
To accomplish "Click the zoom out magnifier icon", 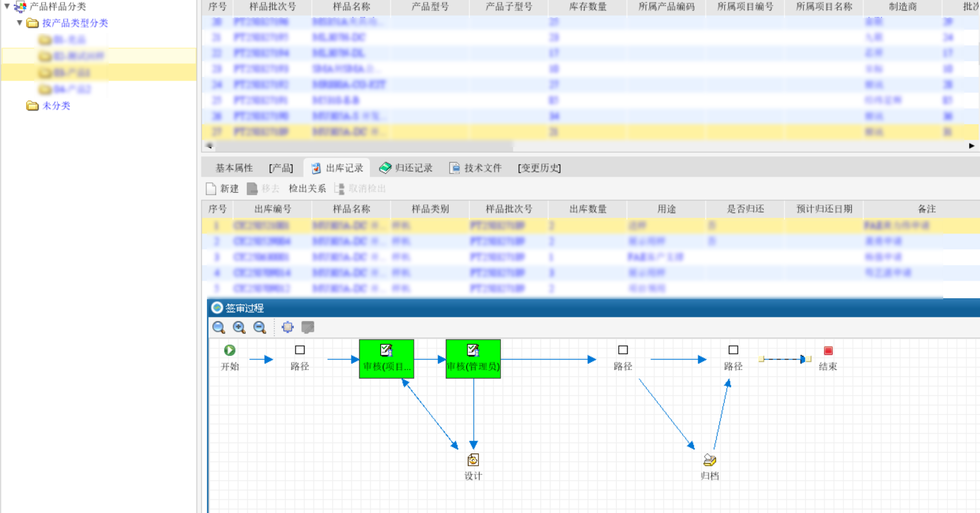I will pyautogui.click(x=259, y=328).
